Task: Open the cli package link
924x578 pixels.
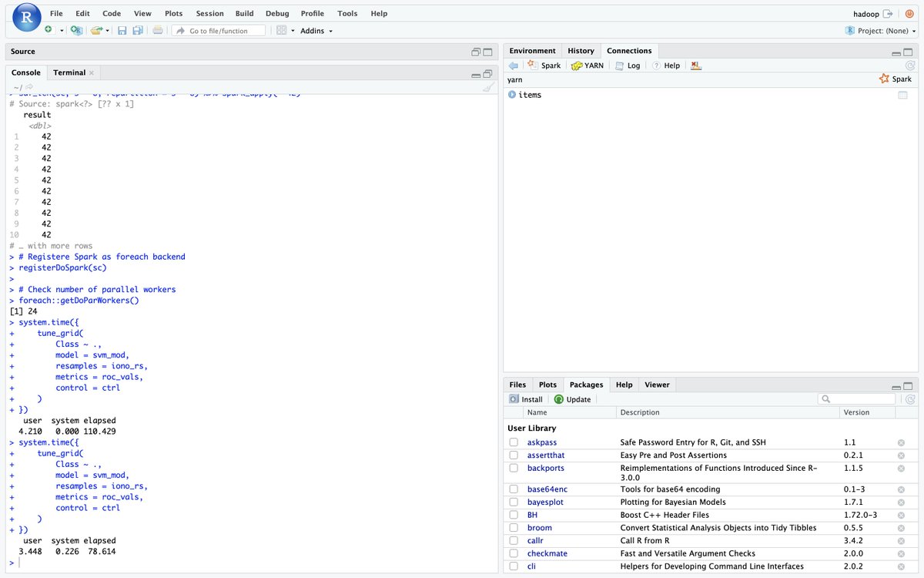Action: pos(531,566)
